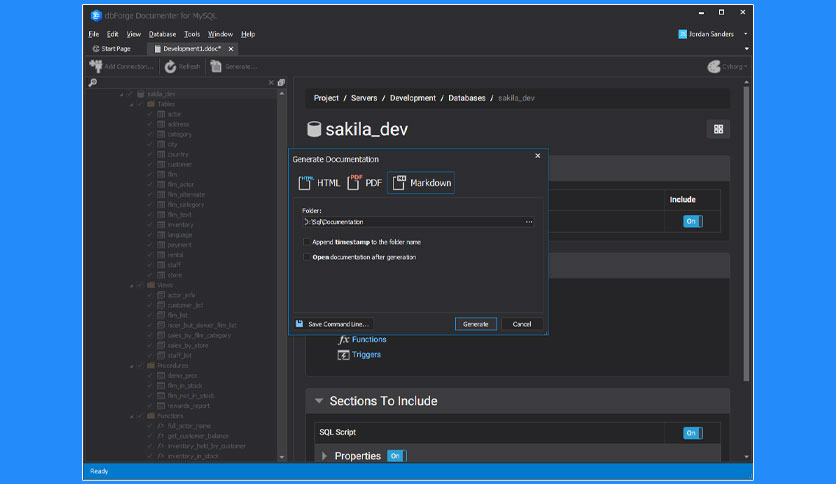Click the search magnifier in tree panel
Viewport: 836px width, 484px height.
pos(93,83)
